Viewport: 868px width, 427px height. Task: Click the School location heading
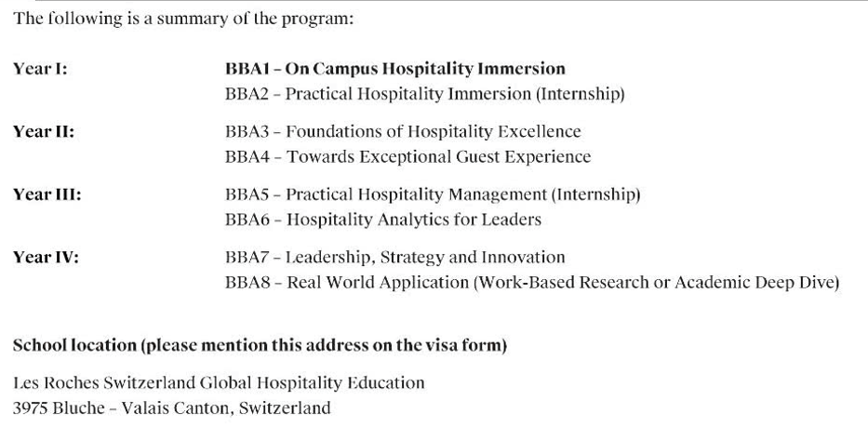point(260,346)
